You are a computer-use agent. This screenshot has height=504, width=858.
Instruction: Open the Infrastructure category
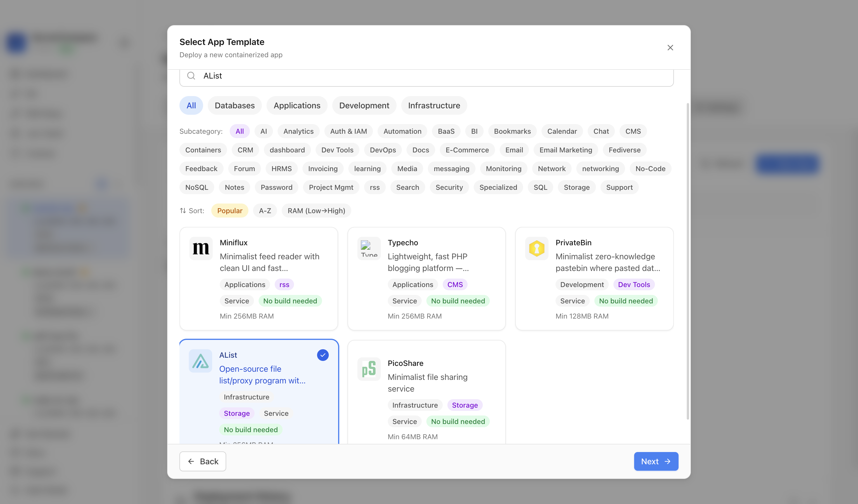pyautogui.click(x=434, y=105)
